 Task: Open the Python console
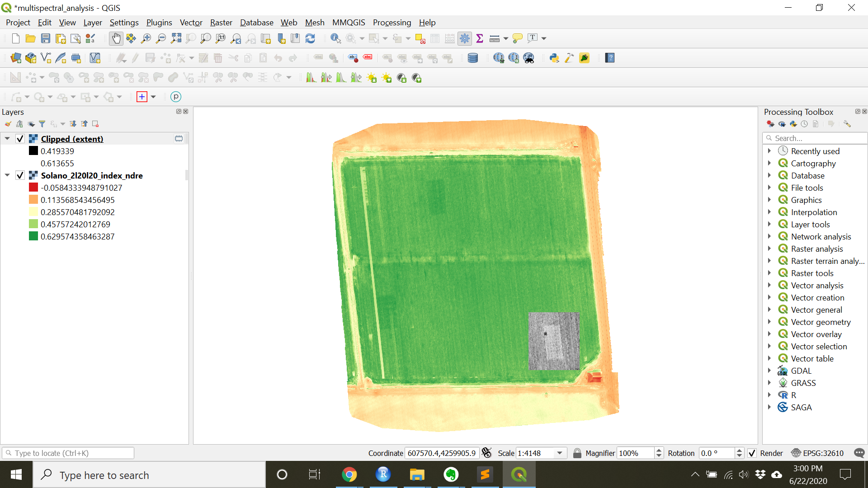(554, 58)
